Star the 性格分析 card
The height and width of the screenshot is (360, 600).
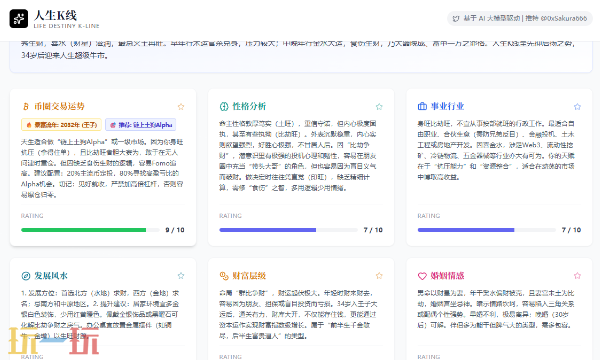click(379, 107)
